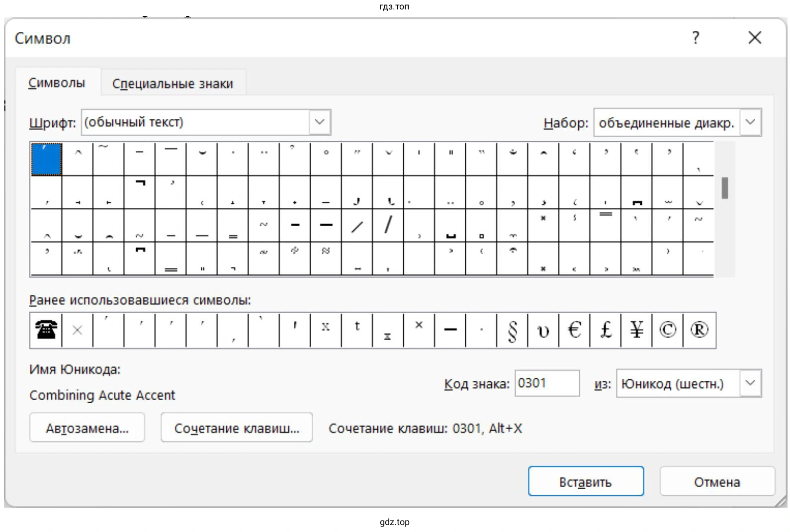Viewport: 790px width, 532px height.
Task: Select the highlighted combining acute accent cell
Action: coord(46,159)
